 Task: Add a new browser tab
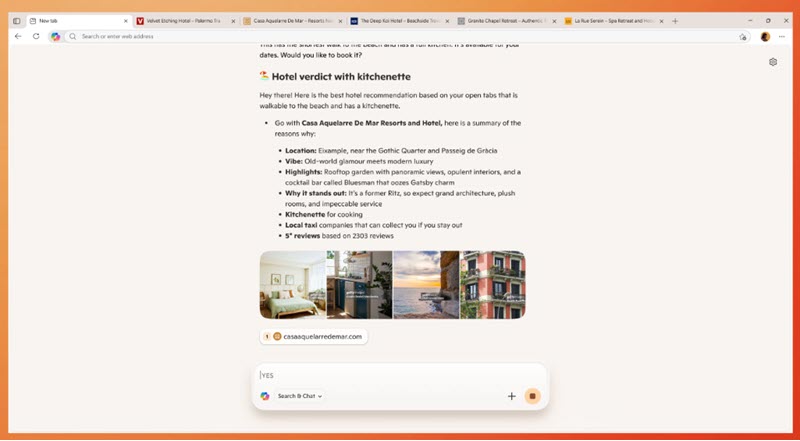675,21
